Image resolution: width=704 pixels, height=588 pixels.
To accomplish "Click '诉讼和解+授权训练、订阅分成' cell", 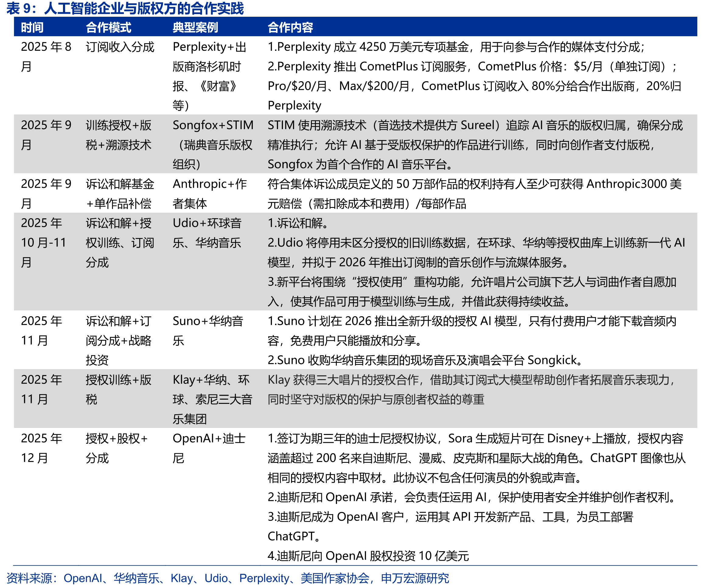I will pos(120,243).
